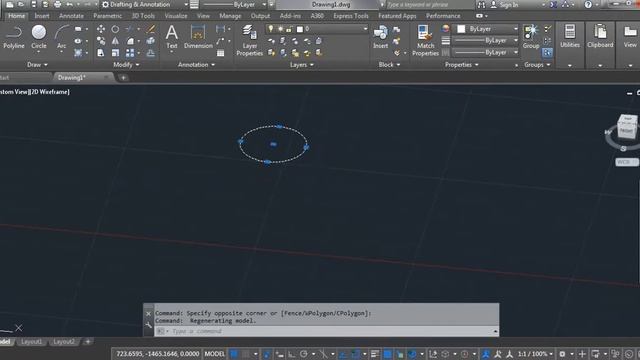Click Match Properties tool
640x360 pixels.
pyautogui.click(x=425, y=40)
